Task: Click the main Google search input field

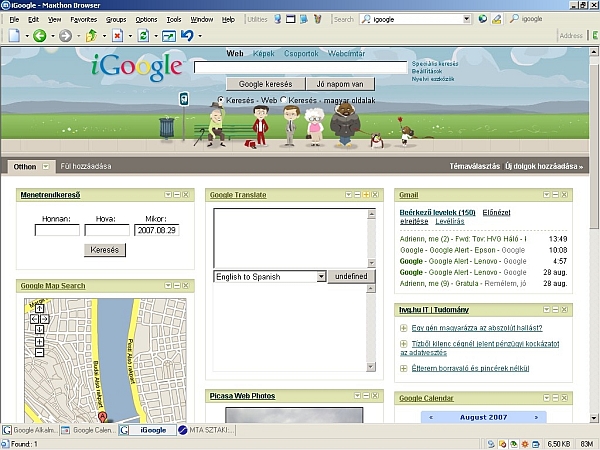Action: [x=300, y=67]
